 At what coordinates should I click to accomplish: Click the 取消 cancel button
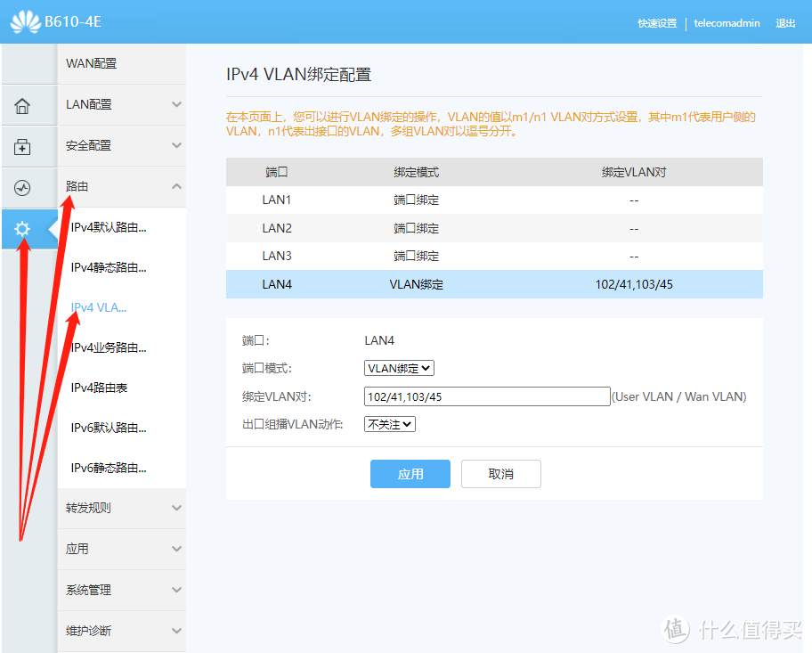(500, 473)
